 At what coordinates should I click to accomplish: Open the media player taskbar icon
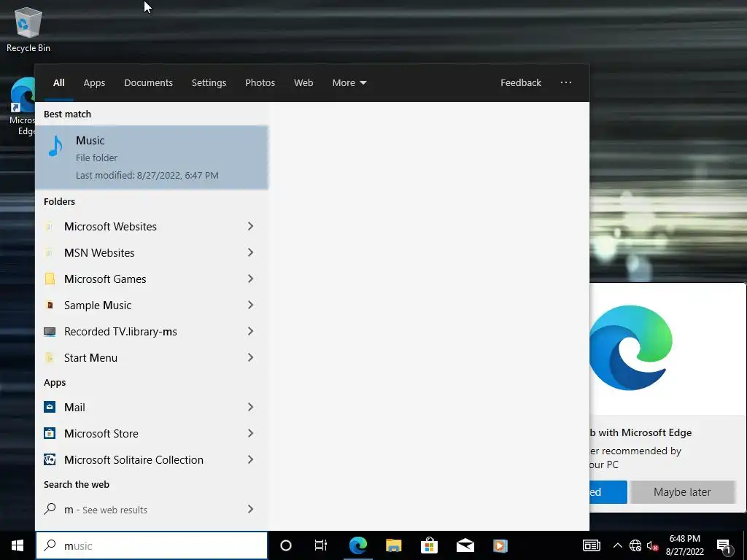pyautogui.click(x=500, y=545)
